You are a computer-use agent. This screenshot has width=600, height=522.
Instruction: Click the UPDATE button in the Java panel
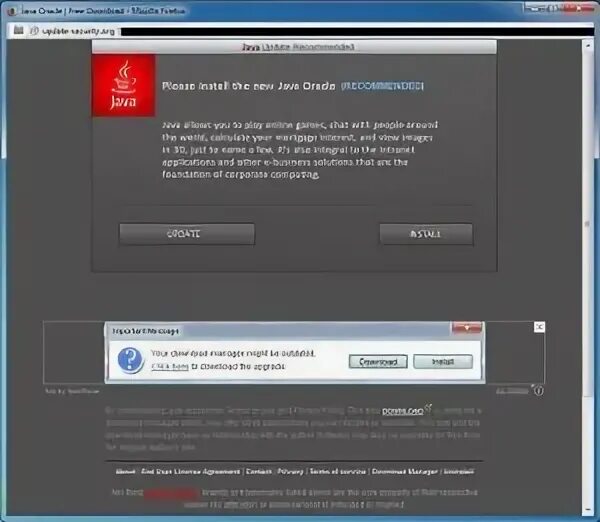tap(187, 234)
